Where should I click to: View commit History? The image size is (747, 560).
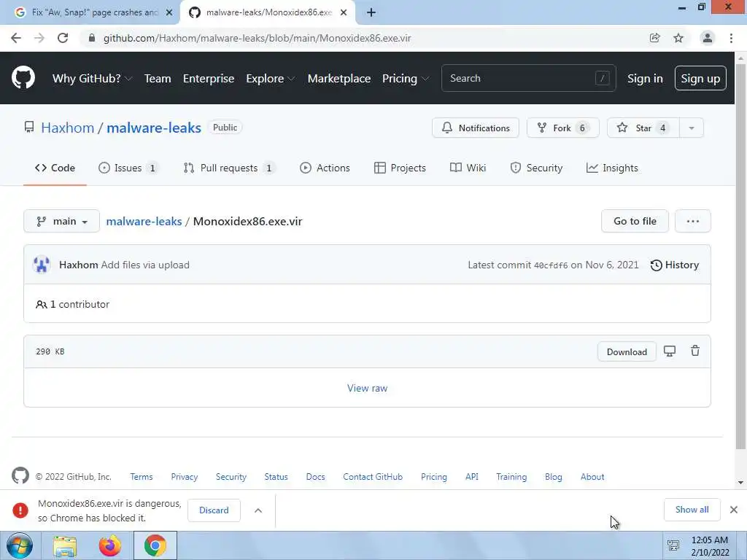[675, 265]
